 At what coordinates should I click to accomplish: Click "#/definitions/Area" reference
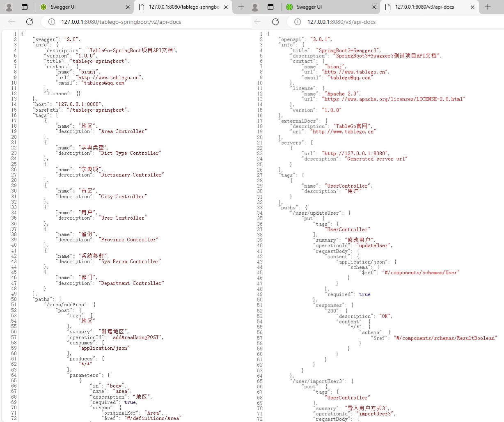coord(153,418)
